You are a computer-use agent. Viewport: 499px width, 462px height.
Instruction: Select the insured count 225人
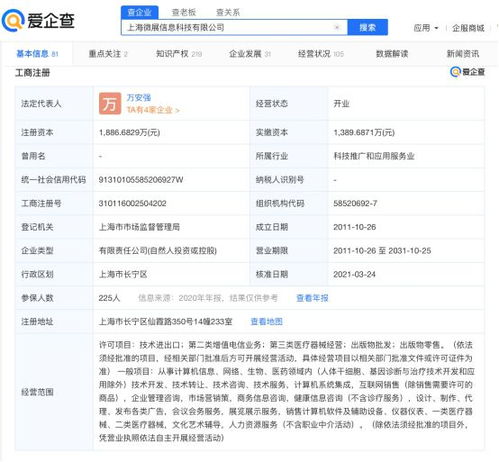(109, 298)
